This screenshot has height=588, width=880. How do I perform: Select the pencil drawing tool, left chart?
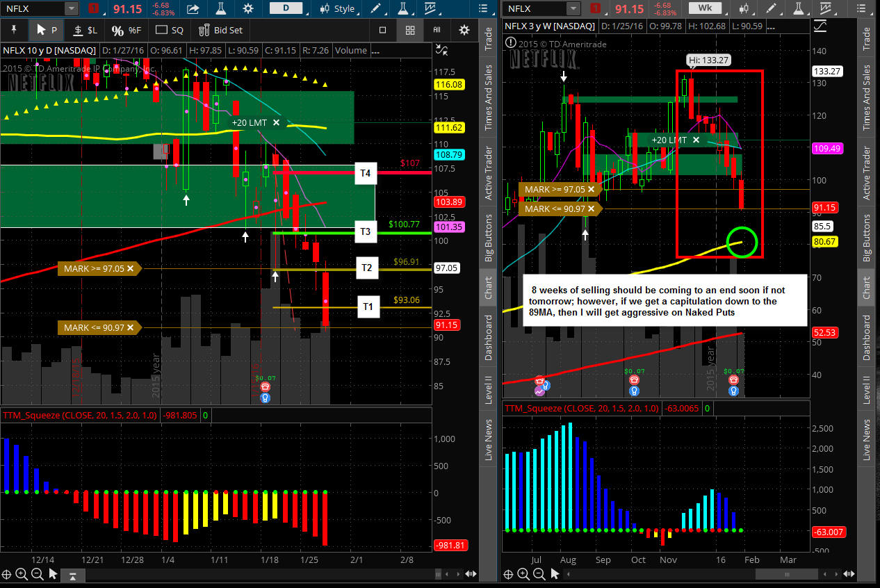click(376, 9)
